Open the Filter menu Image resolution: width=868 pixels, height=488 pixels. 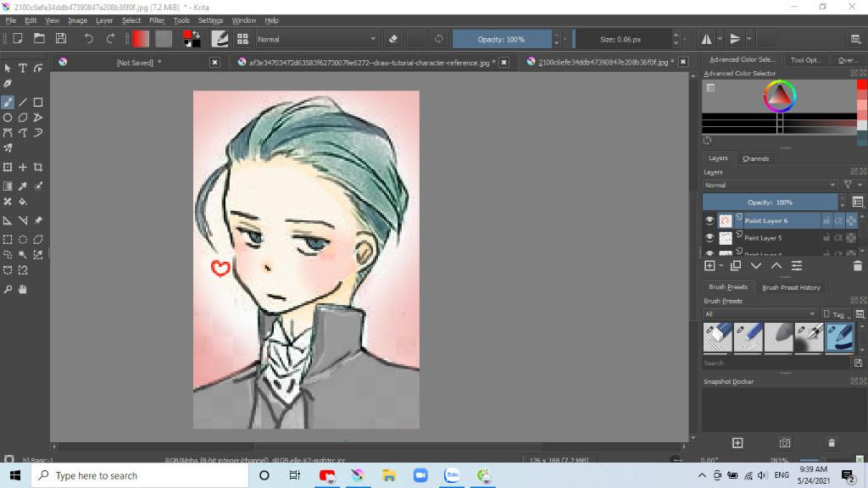(x=157, y=20)
